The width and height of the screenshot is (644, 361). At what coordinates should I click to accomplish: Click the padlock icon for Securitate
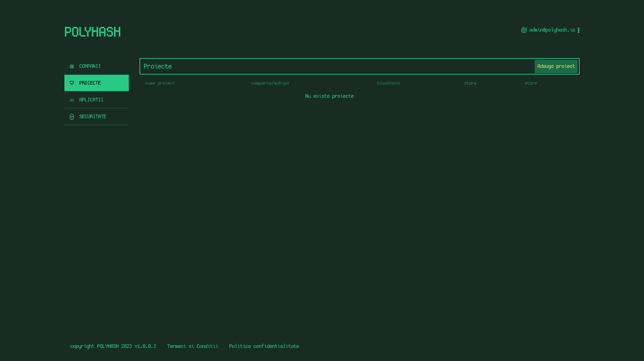(x=72, y=117)
